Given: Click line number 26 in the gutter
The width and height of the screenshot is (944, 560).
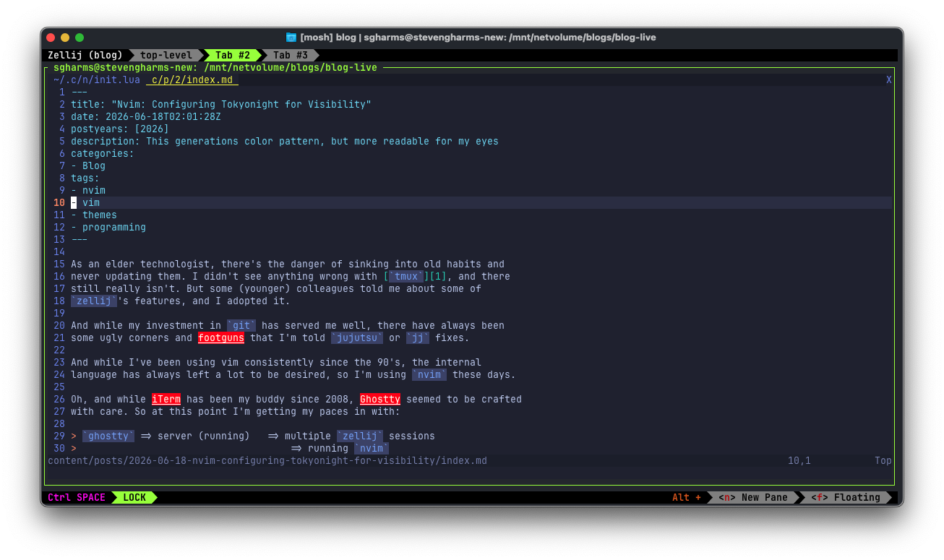Looking at the screenshot, I should click(59, 399).
